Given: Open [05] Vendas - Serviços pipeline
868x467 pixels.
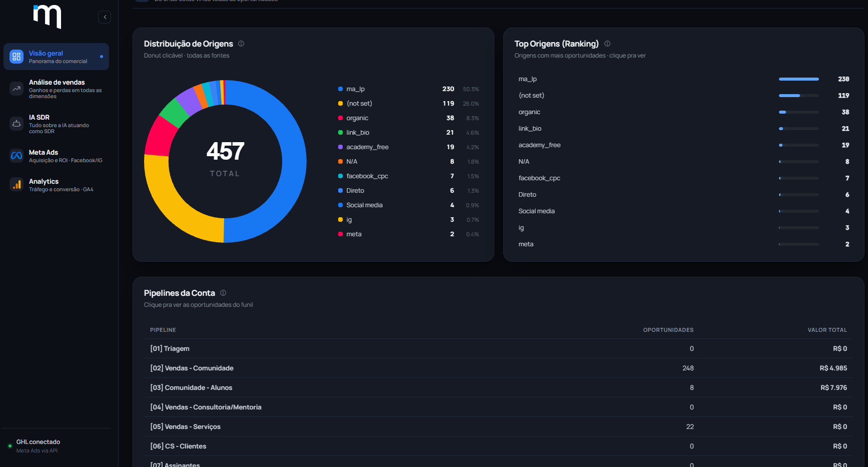Looking at the screenshot, I should [x=498, y=426].
